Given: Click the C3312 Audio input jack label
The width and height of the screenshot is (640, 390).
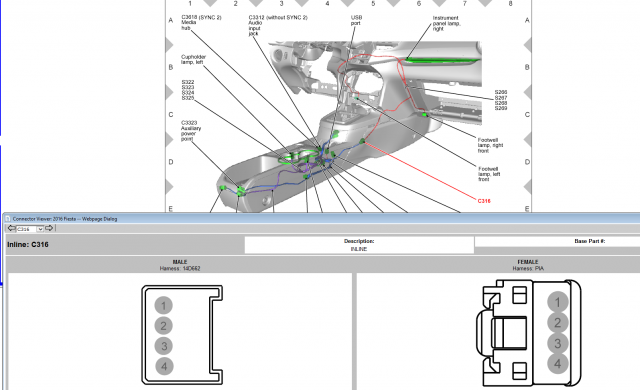Looking at the screenshot, I should click(x=278, y=25).
